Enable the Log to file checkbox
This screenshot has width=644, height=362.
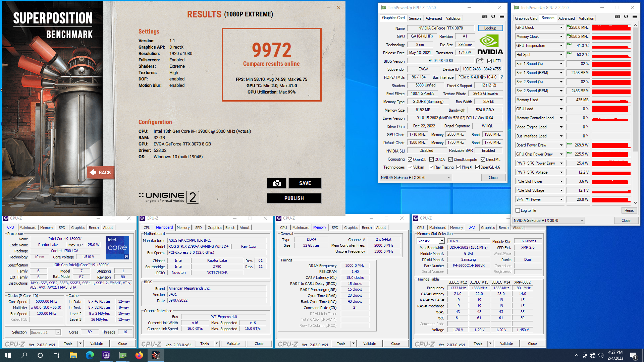(518, 210)
